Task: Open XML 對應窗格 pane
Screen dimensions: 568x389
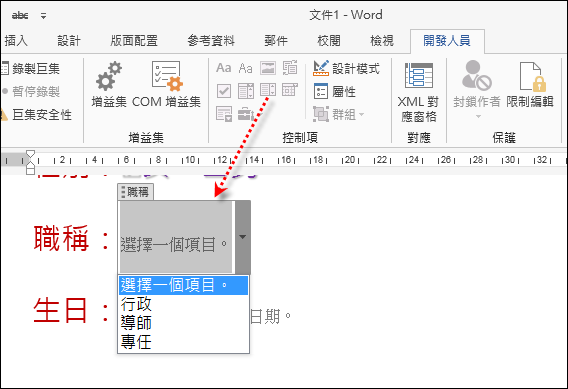Action: [418, 92]
